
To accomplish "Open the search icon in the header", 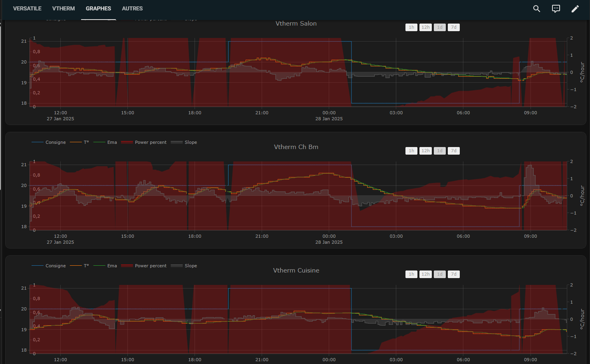I will point(536,9).
